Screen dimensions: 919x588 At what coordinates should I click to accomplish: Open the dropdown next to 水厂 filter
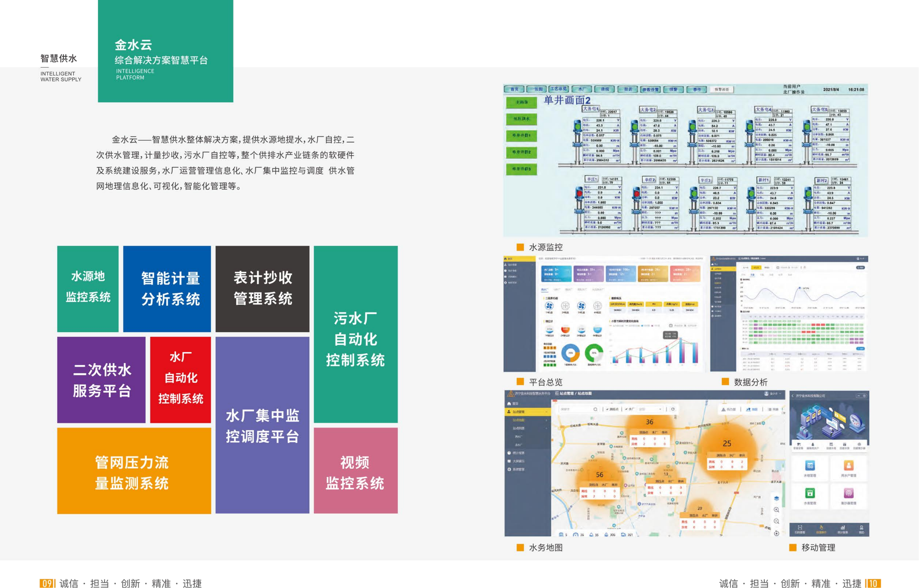click(x=660, y=409)
